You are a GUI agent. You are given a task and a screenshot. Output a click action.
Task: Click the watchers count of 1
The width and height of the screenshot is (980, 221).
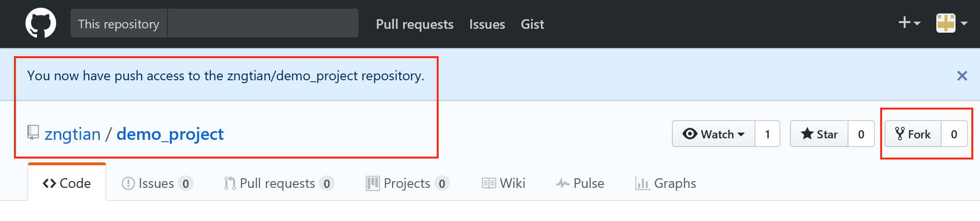[767, 134]
